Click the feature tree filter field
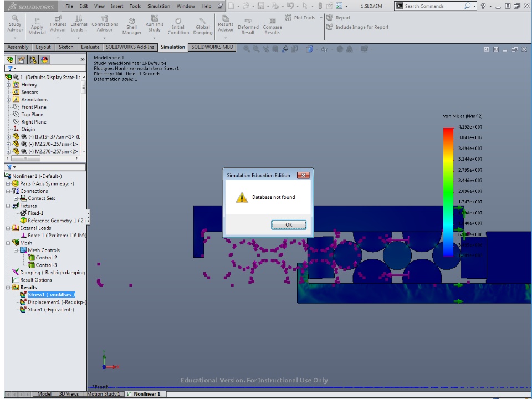This screenshot has height=399, width=532. pyautogui.click(x=45, y=69)
